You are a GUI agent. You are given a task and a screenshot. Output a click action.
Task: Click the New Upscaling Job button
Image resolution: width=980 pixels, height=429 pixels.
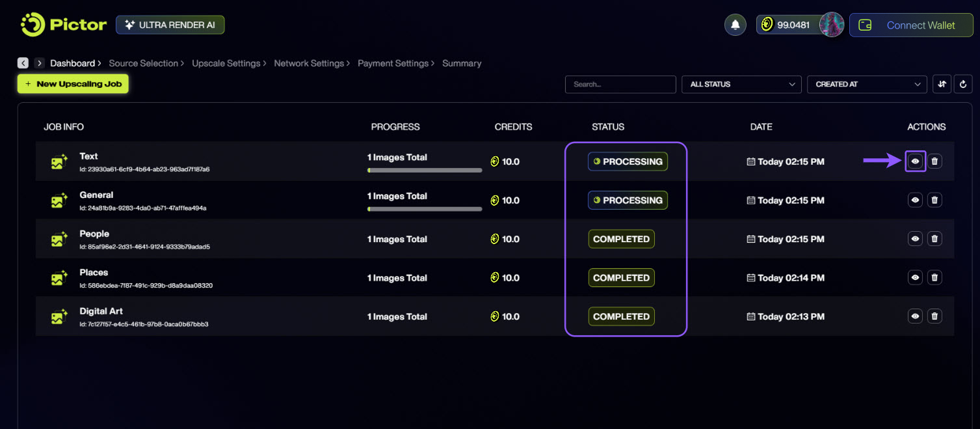[73, 84]
